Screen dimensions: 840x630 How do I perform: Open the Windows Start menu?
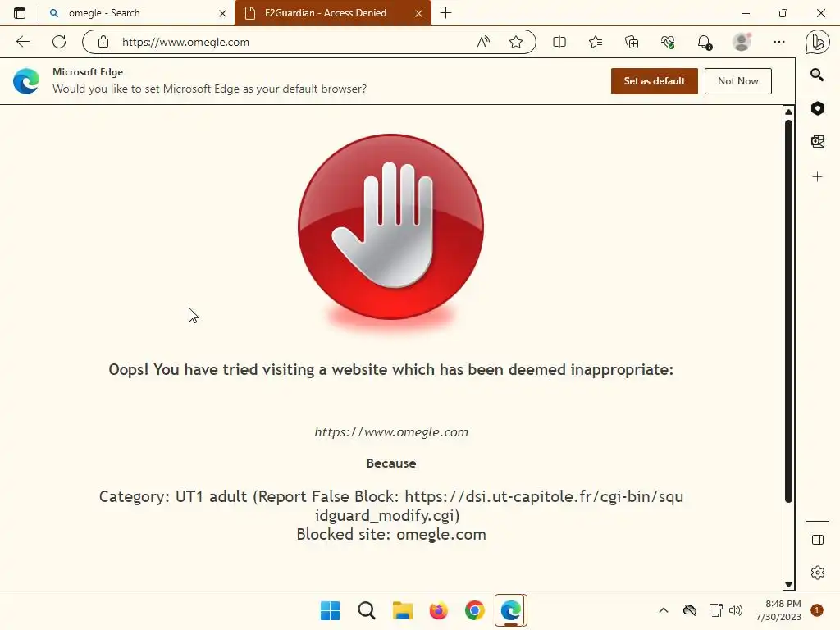pos(330,610)
